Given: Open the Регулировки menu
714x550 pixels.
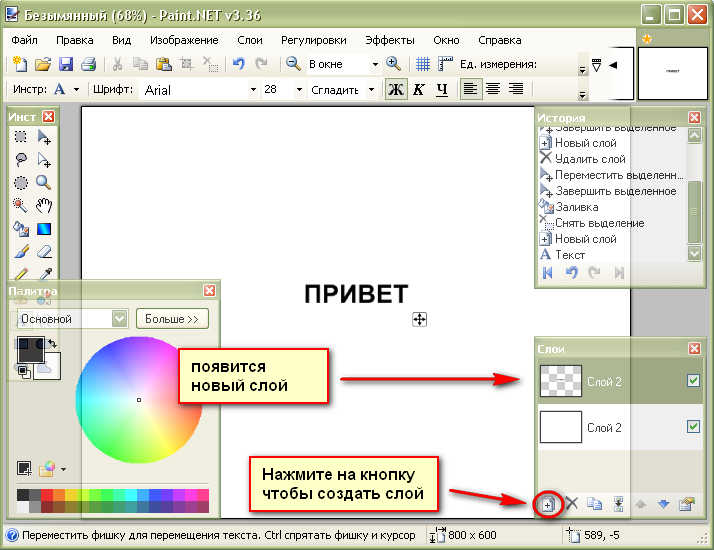Looking at the screenshot, I should [314, 40].
